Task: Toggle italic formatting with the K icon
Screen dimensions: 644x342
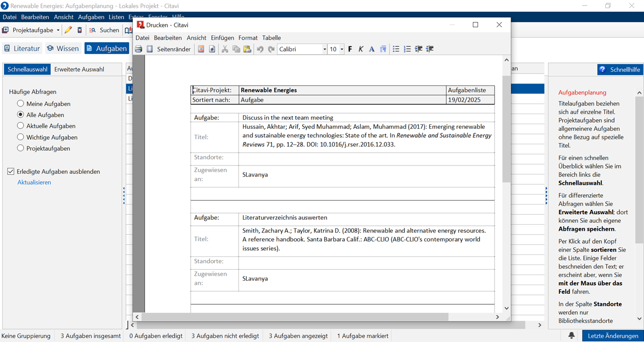Action: [x=361, y=49]
